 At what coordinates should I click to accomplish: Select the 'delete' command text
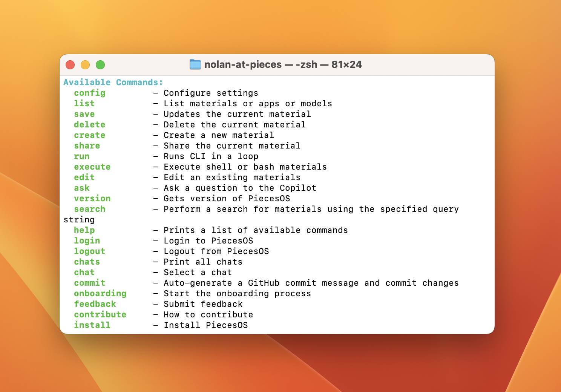[x=90, y=124]
